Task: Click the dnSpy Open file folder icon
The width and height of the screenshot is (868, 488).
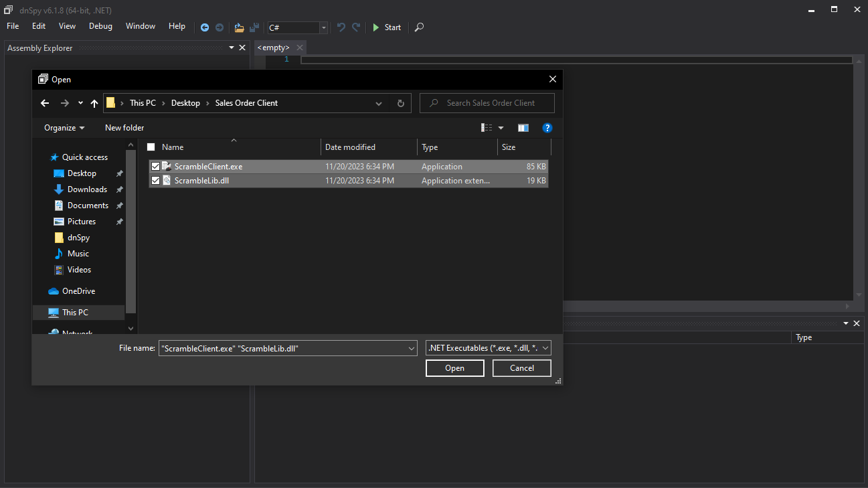Action: click(x=240, y=27)
